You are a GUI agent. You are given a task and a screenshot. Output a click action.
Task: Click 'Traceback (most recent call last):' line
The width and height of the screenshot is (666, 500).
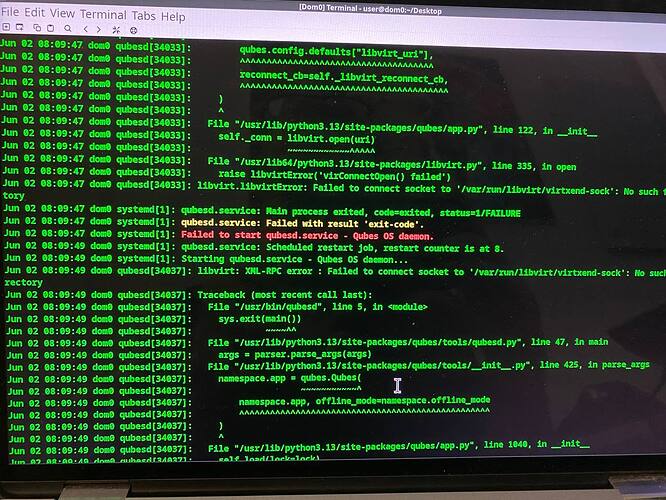pyautogui.click(x=285, y=294)
